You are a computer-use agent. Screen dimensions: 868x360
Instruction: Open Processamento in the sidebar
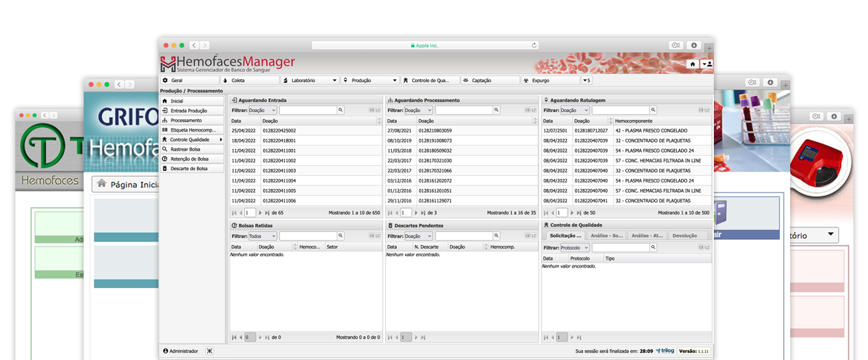click(191, 120)
